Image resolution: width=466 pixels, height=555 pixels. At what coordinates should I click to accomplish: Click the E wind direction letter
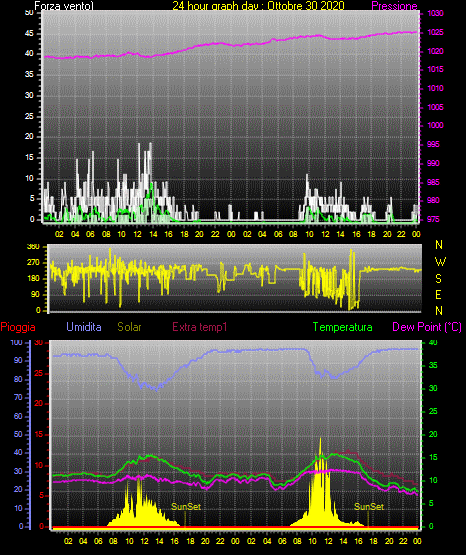coord(438,294)
